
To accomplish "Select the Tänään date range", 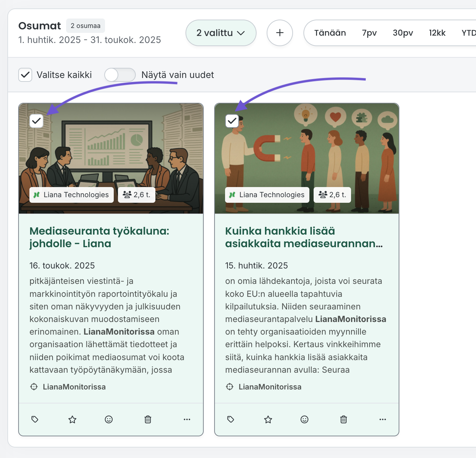I will tap(330, 33).
